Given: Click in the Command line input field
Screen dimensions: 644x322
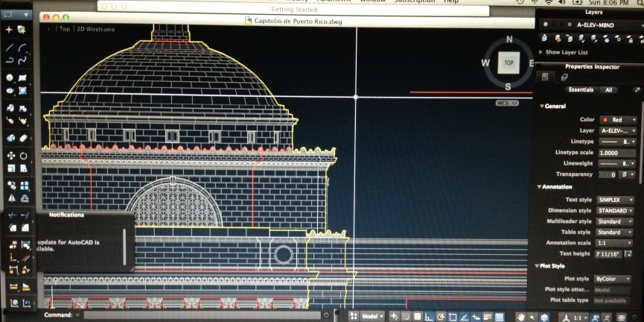Looking at the screenshot, I should point(203,315).
